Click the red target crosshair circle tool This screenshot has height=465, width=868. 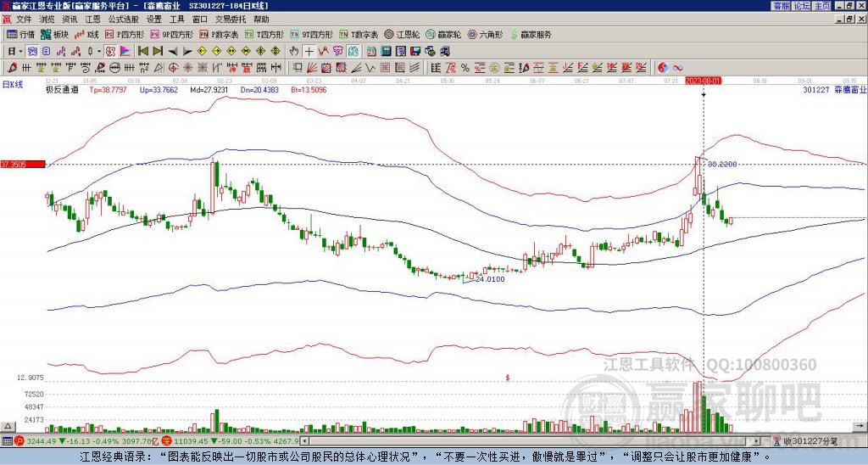173,68
